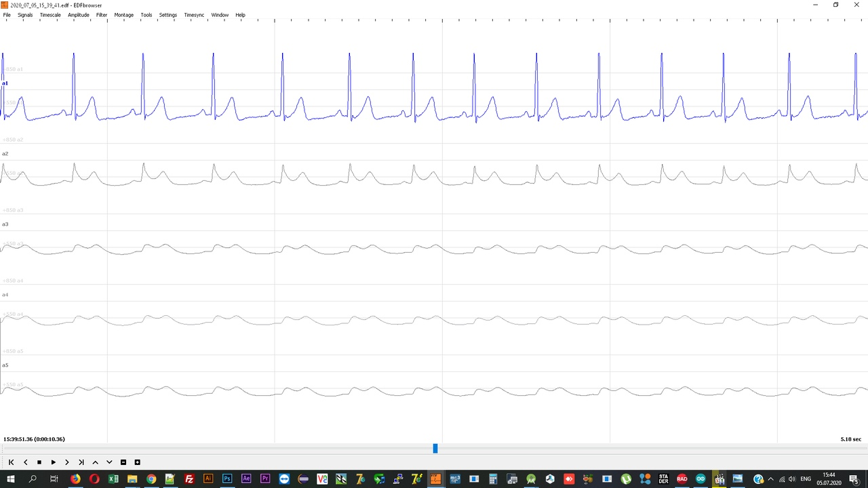This screenshot has height=488, width=868.
Task: Launch Eclipse from the taskbar
Action: 303,479
